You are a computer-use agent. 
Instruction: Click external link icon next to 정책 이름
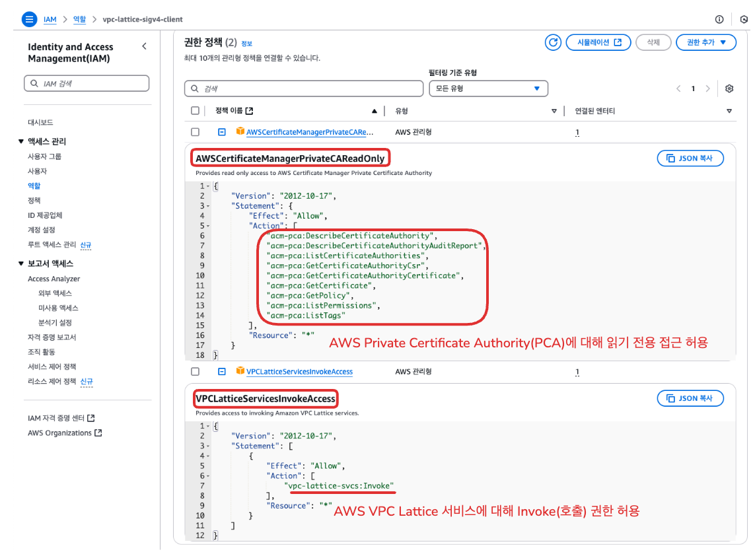point(249,111)
